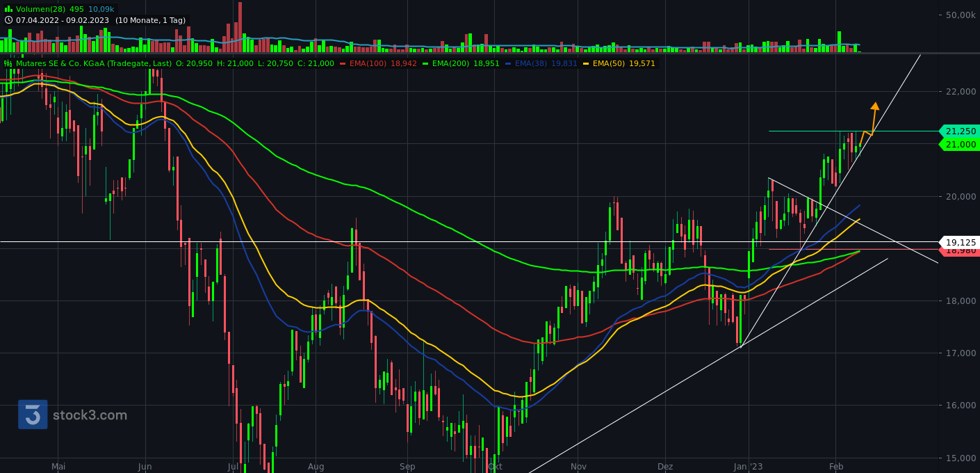Screen dimensions: 980x473
Task: Click the stock3 logo icon bottom left
Action: click(x=31, y=415)
